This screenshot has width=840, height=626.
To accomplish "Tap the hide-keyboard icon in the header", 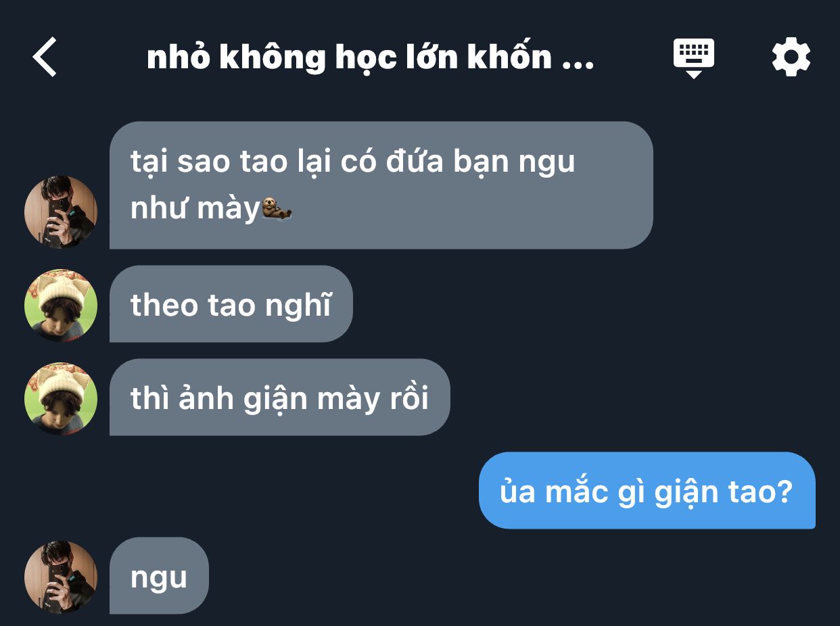I will pos(694,58).
